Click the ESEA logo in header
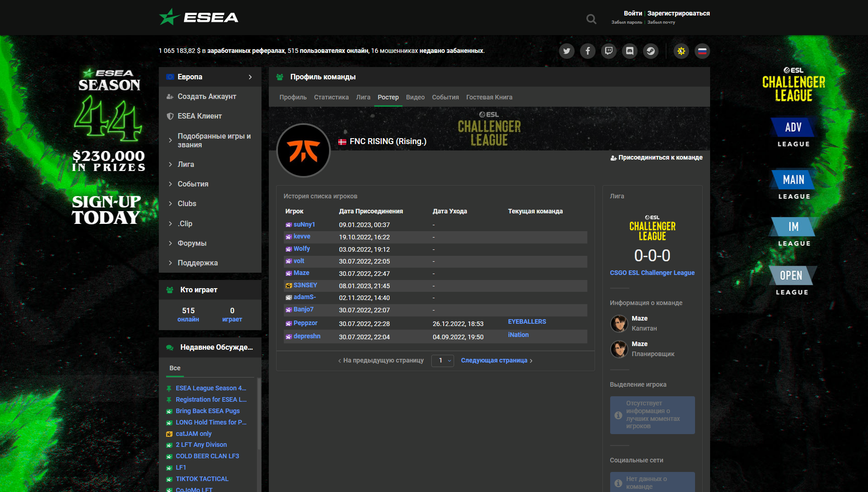This screenshot has width=868, height=492. (199, 17)
